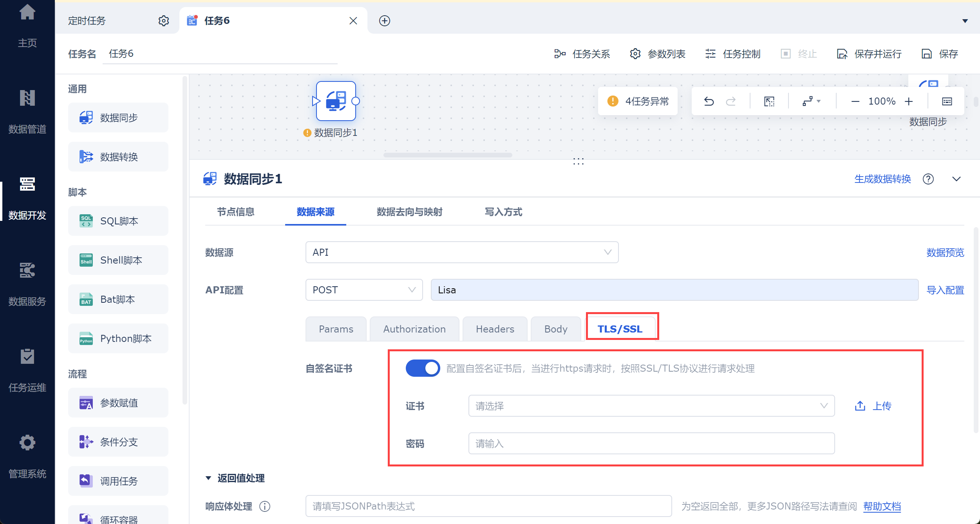Collapse the 返回值处理 section

pos(208,478)
